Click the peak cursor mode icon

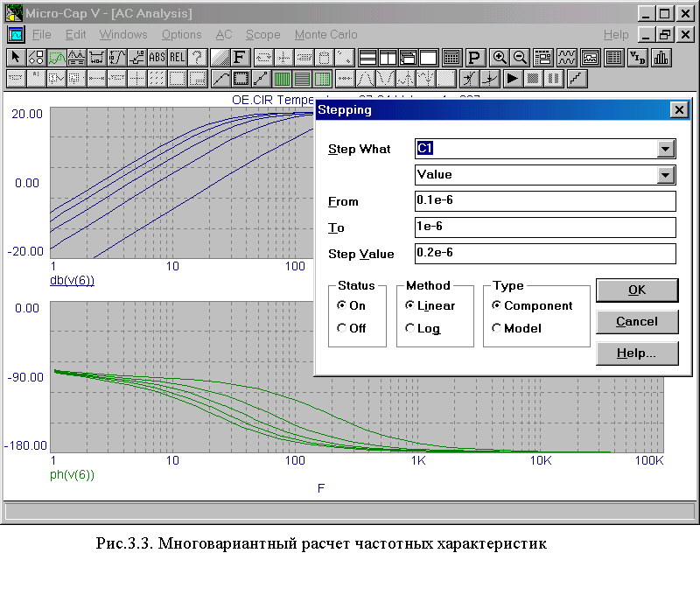[x=365, y=79]
